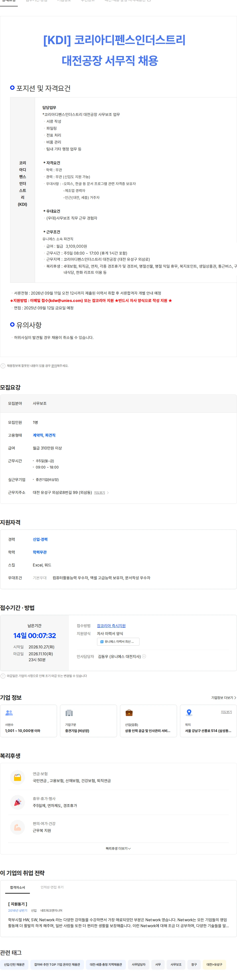Click the 근무복 지원 benefit text

42,831
